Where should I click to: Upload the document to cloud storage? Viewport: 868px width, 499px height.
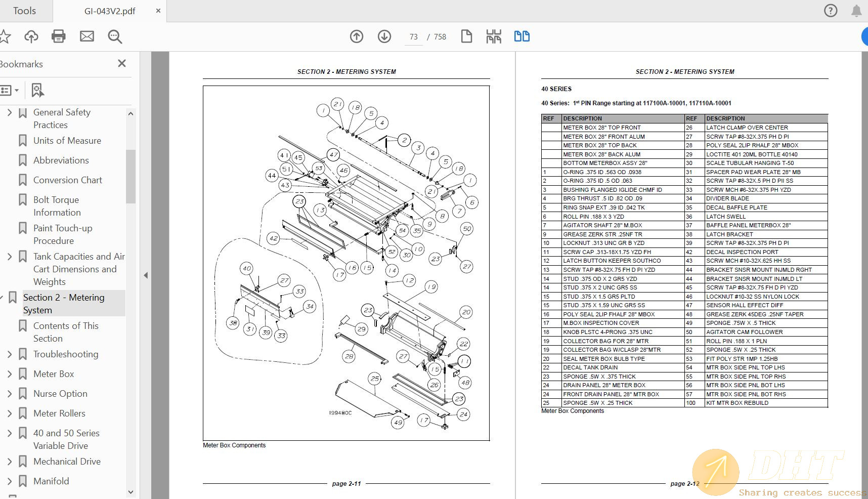[31, 36]
